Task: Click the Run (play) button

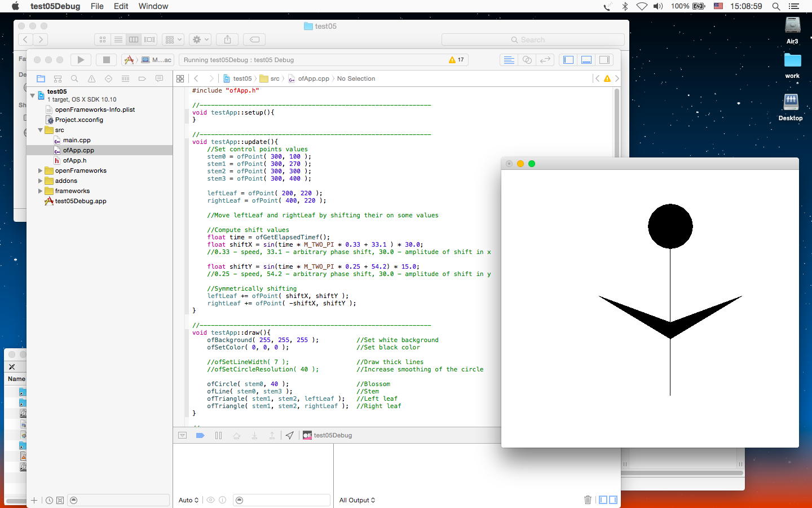Action: coord(81,60)
